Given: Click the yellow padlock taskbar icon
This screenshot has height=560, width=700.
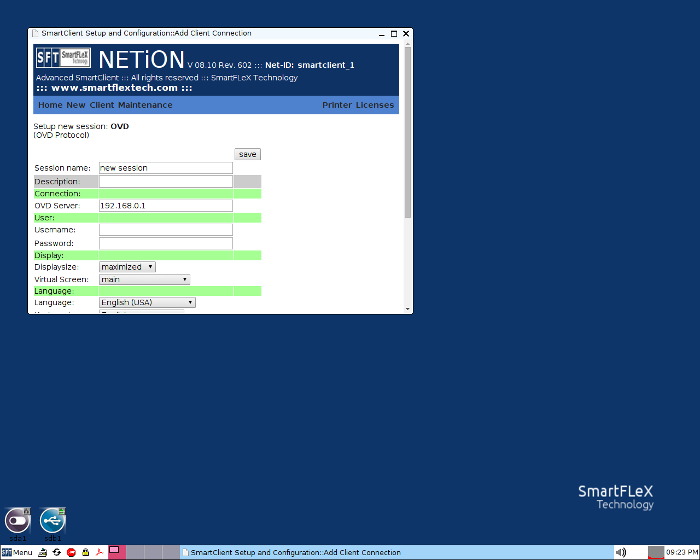Looking at the screenshot, I should (x=85, y=552).
